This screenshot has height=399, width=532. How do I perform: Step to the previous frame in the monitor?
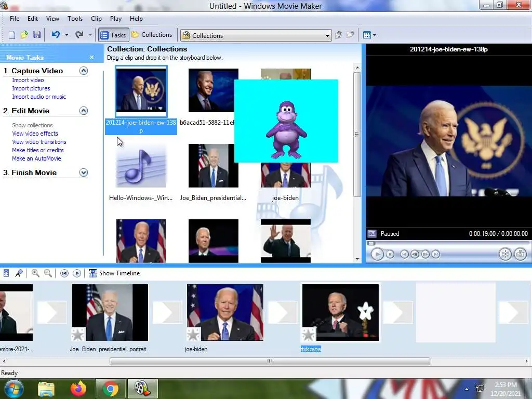pos(415,254)
